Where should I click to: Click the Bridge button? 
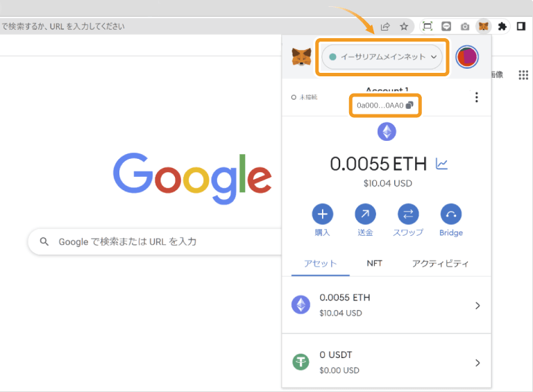point(450,214)
